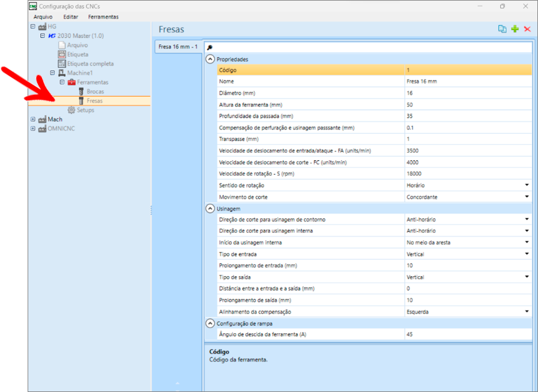The width and height of the screenshot is (538, 392).
Task: Click the Fresas milling cutter icon
Action: [81, 101]
